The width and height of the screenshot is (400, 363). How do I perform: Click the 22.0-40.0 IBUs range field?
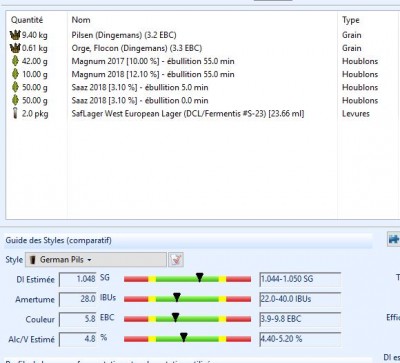(300, 299)
